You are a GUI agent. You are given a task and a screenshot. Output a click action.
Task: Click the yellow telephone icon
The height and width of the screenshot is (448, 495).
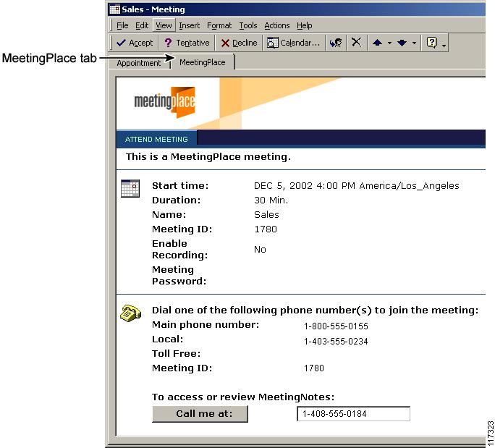click(x=130, y=313)
